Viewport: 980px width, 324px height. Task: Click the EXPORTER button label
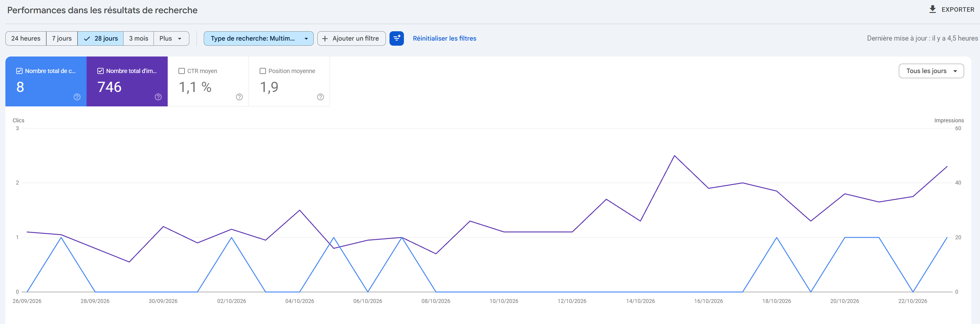[957, 10]
